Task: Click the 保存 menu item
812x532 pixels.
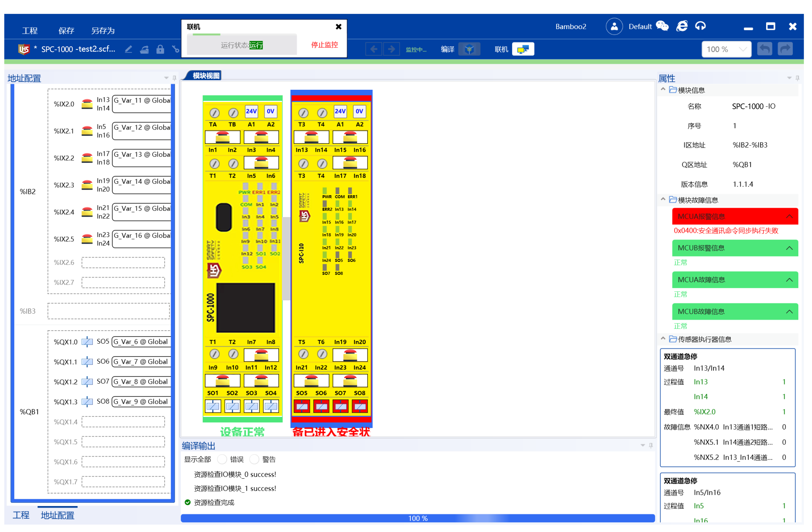Action: click(x=66, y=31)
